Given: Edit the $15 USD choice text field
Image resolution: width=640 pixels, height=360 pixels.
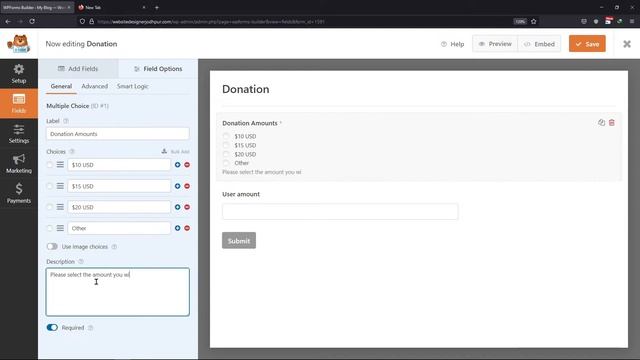Looking at the screenshot, I should (119, 186).
